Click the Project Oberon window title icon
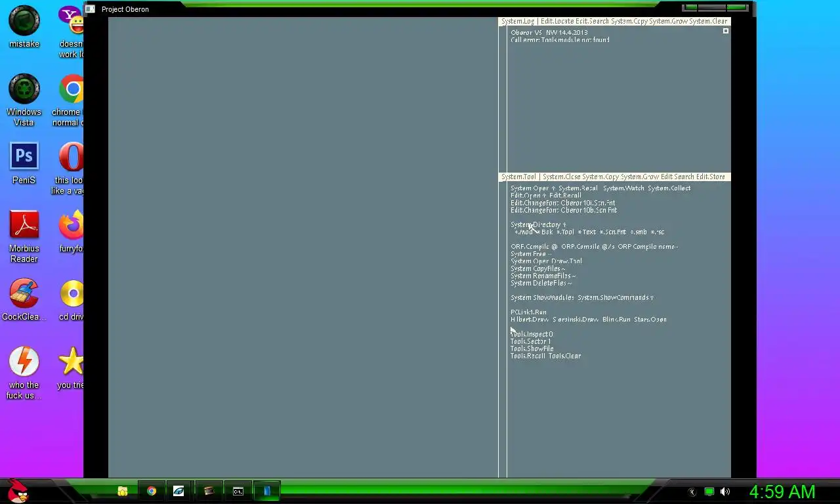The width and height of the screenshot is (840, 504). (x=91, y=9)
